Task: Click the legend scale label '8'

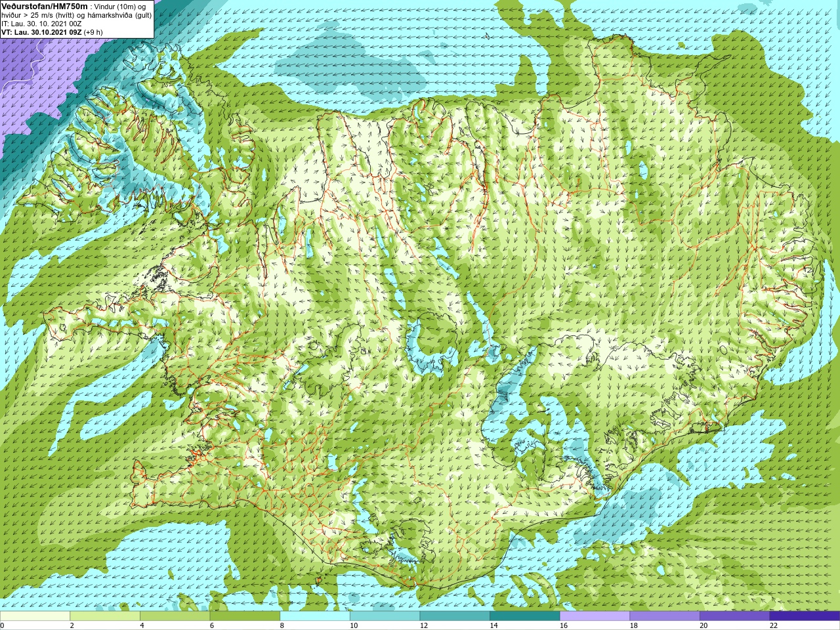Action: coord(282,625)
